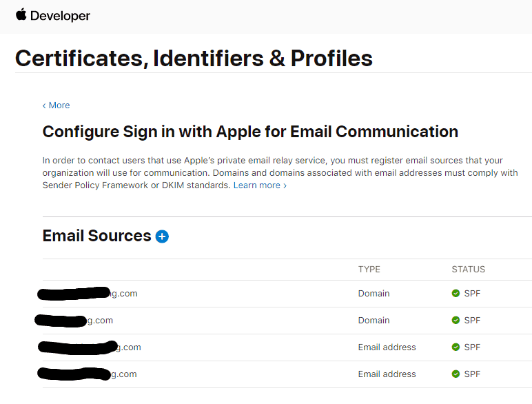Click the TYPE column header
Viewport: 532px width, 404px height.
369,270
